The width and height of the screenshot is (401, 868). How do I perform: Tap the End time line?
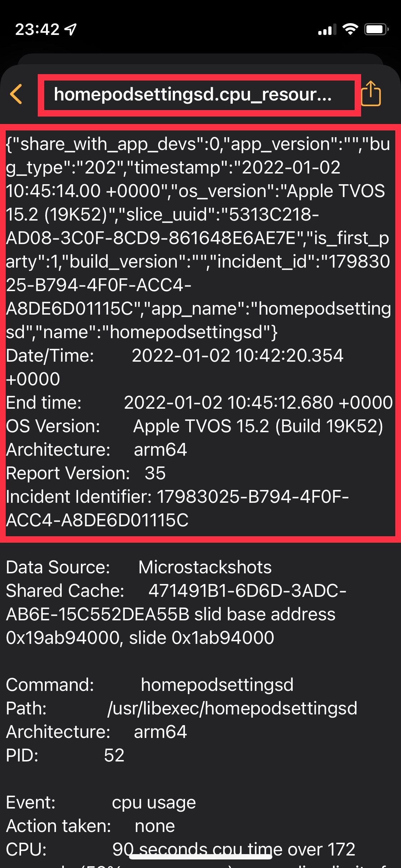tap(199, 403)
